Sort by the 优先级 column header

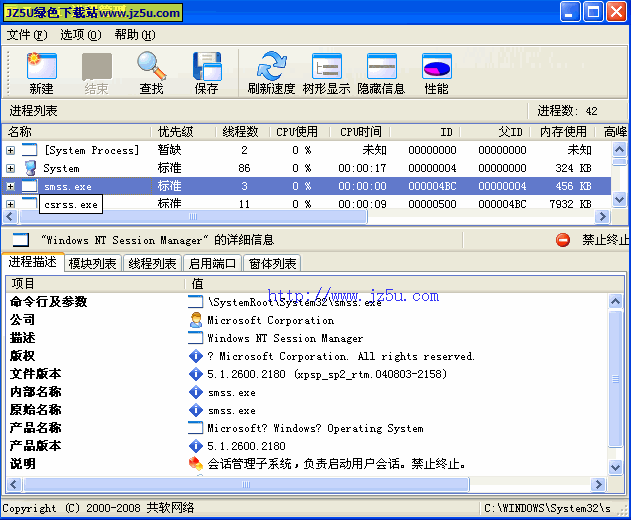click(183, 132)
